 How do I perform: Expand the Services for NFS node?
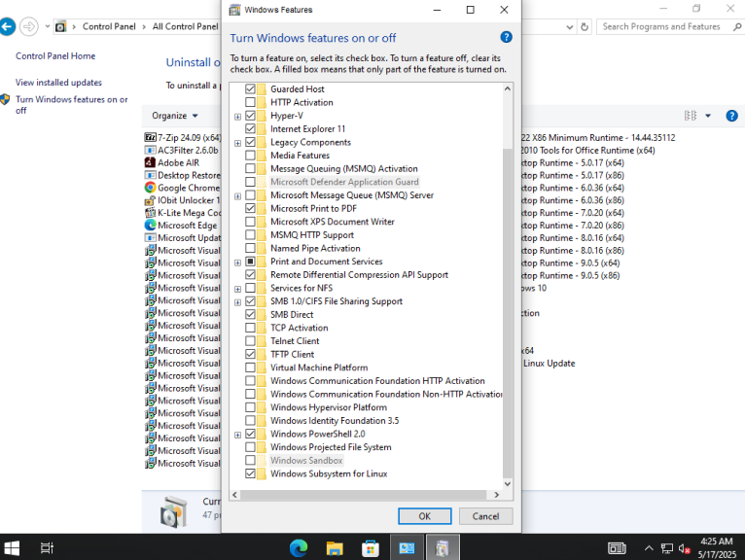pyautogui.click(x=237, y=289)
